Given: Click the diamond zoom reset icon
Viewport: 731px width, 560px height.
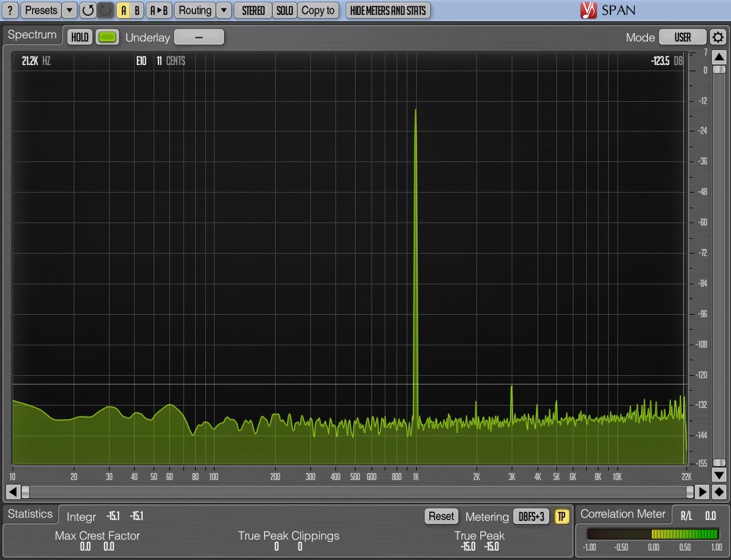Looking at the screenshot, I should [x=719, y=492].
